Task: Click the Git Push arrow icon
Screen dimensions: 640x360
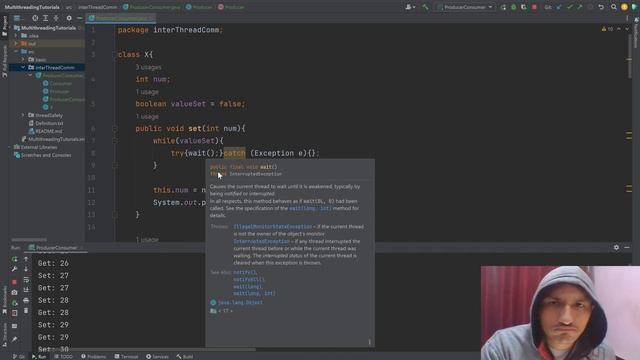Action: point(580,7)
